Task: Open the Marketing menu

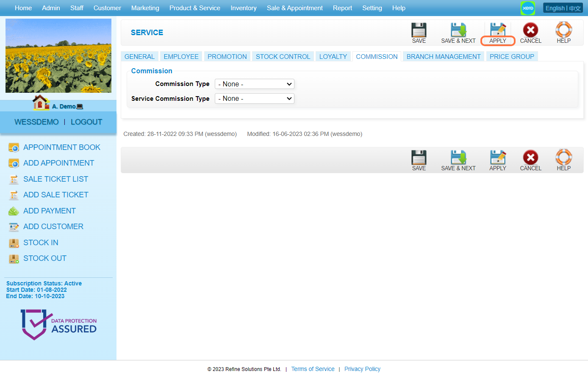Action: pos(145,8)
